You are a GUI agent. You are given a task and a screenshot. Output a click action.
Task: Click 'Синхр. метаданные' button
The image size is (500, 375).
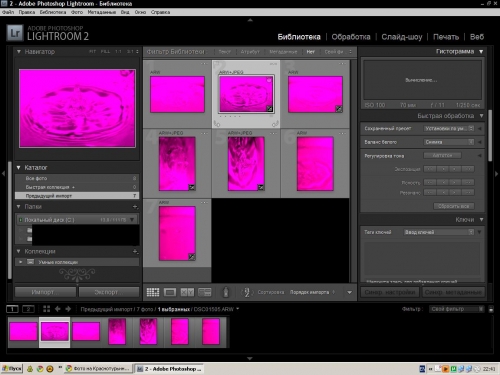point(454,292)
